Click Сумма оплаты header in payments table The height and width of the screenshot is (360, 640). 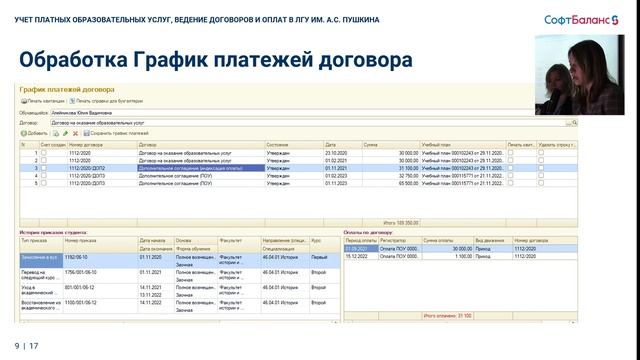[448, 241]
